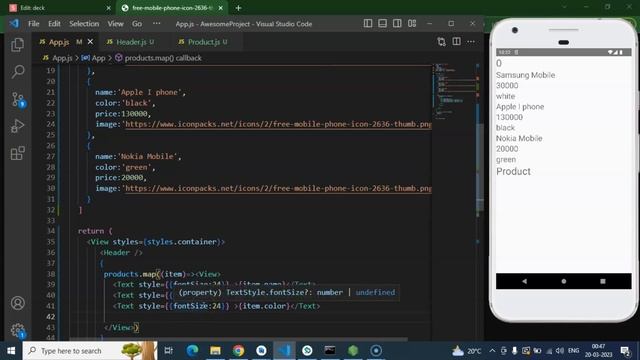Open the Explorer view in activity bar
Screen dimensions: 640x360
(x=18, y=44)
